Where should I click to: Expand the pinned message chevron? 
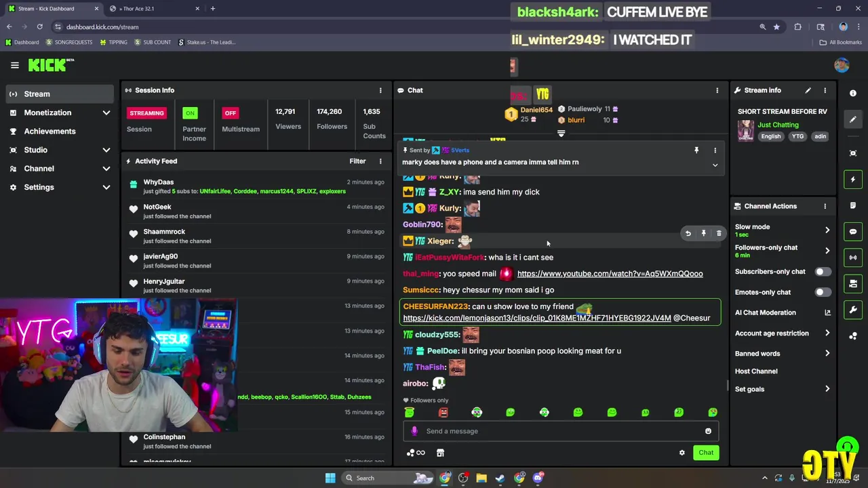click(x=715, y=165)
